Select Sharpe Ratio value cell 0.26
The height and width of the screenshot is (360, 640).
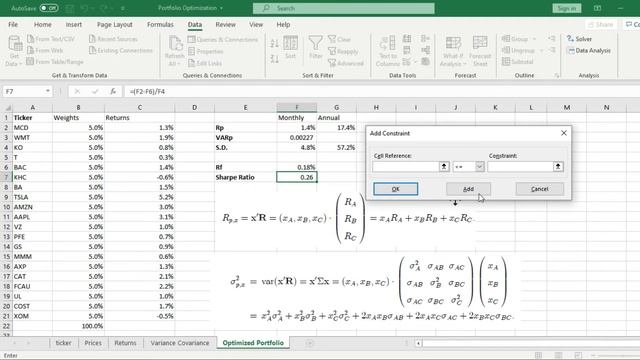point(297,177)
